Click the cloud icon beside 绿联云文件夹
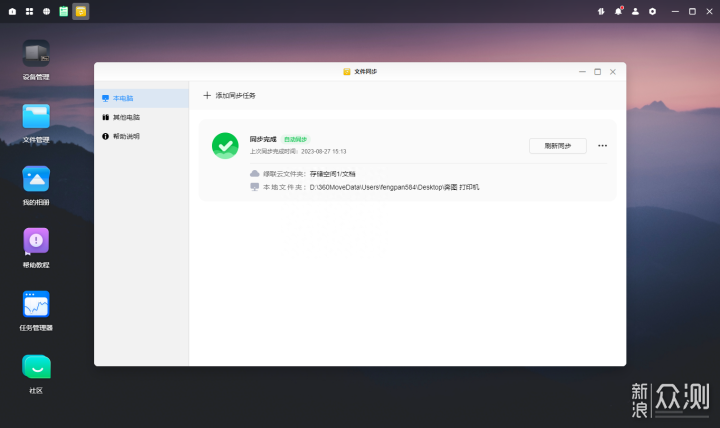 [254, 174]
